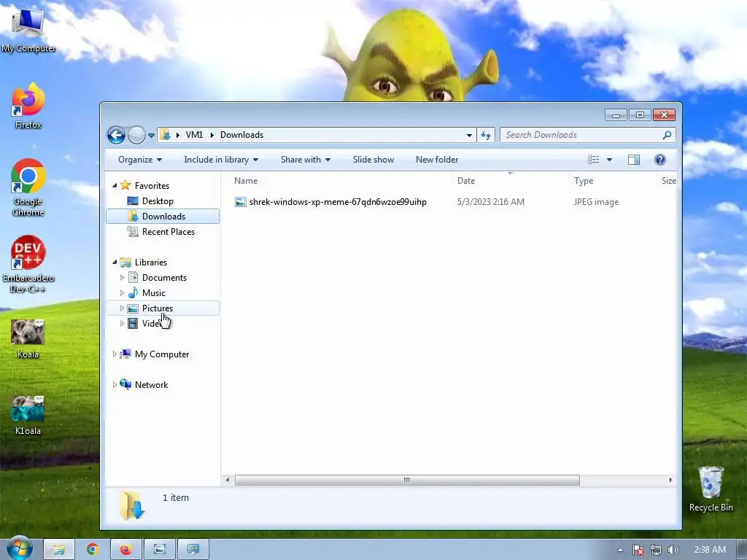Expand the Music library
The height and width of the screenshot is (560, 747).
[x=122, y=292]
